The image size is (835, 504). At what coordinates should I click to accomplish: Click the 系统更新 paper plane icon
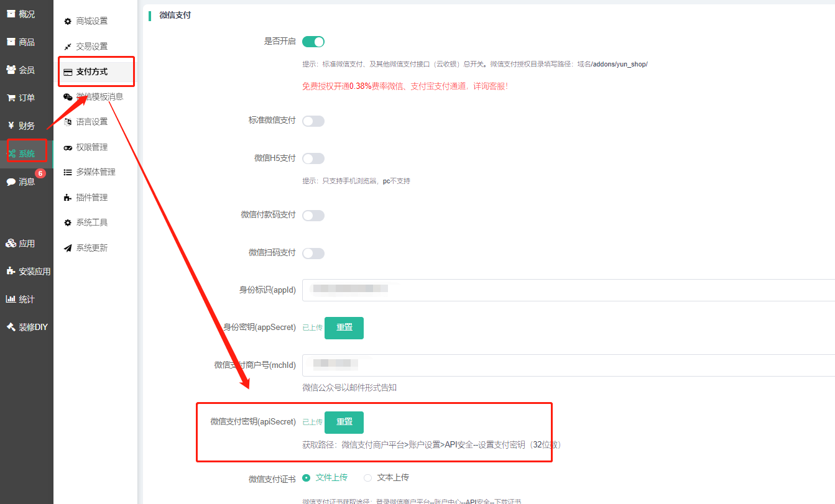(x=68, y=248)
